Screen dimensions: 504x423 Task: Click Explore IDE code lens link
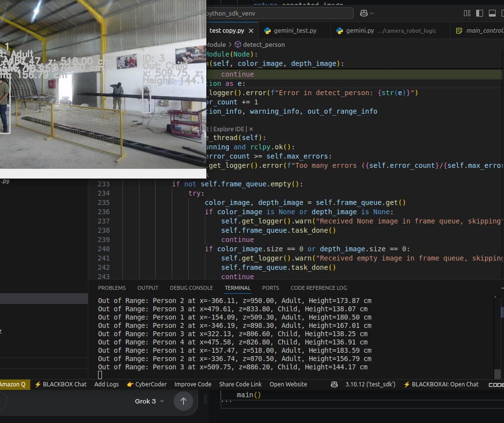pyautogui.click(x=228, y=129)
